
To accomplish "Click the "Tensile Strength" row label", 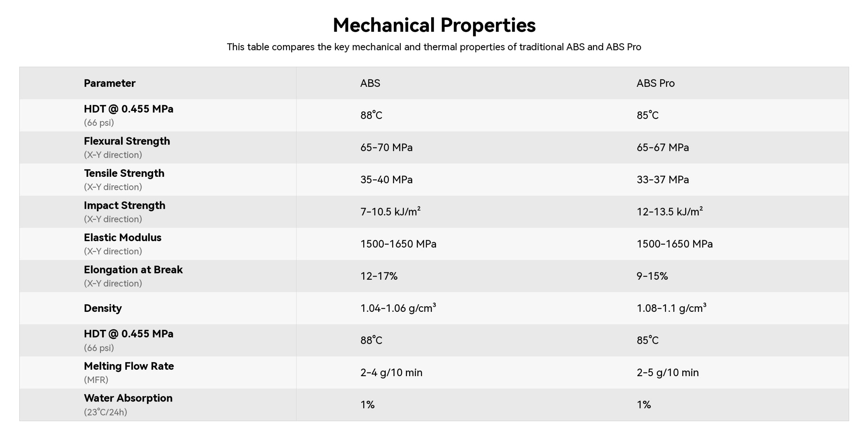I will [x=124, y=173].
